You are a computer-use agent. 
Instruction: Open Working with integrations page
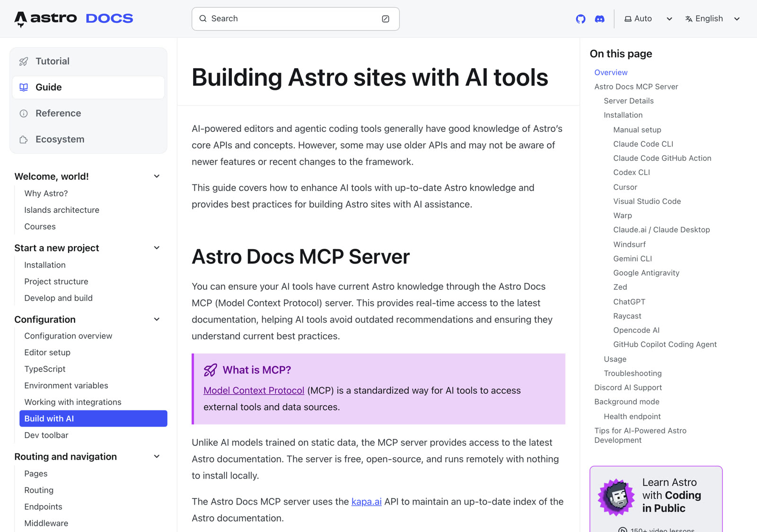tap(73, 402)
